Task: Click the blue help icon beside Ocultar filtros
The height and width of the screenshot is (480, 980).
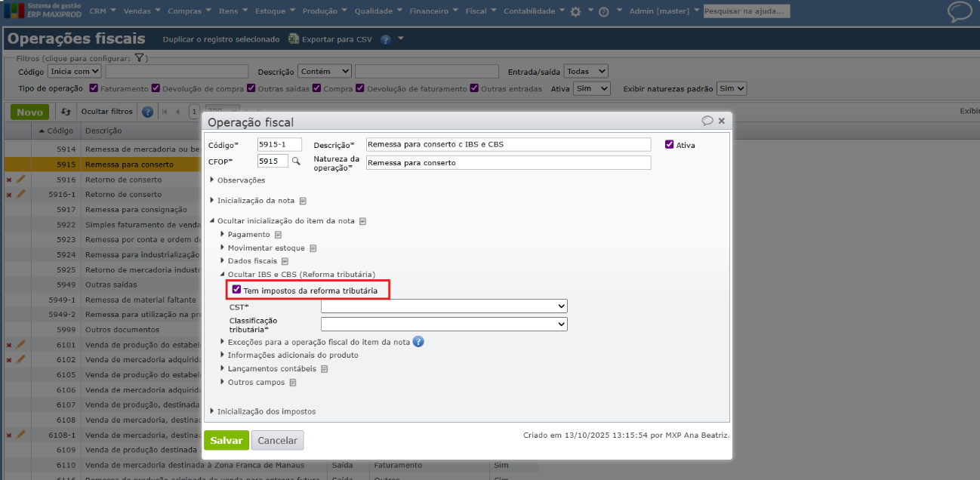Action: [x=147, y=112]
